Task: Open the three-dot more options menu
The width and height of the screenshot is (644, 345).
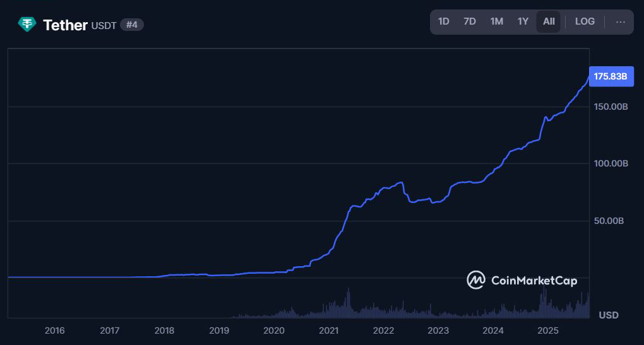Action: point(620,21)
